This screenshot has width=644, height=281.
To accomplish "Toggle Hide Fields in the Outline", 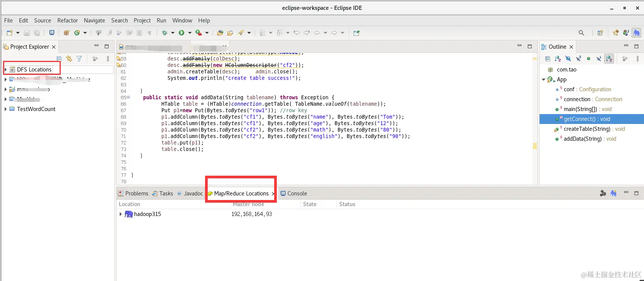I will (568, 59).
